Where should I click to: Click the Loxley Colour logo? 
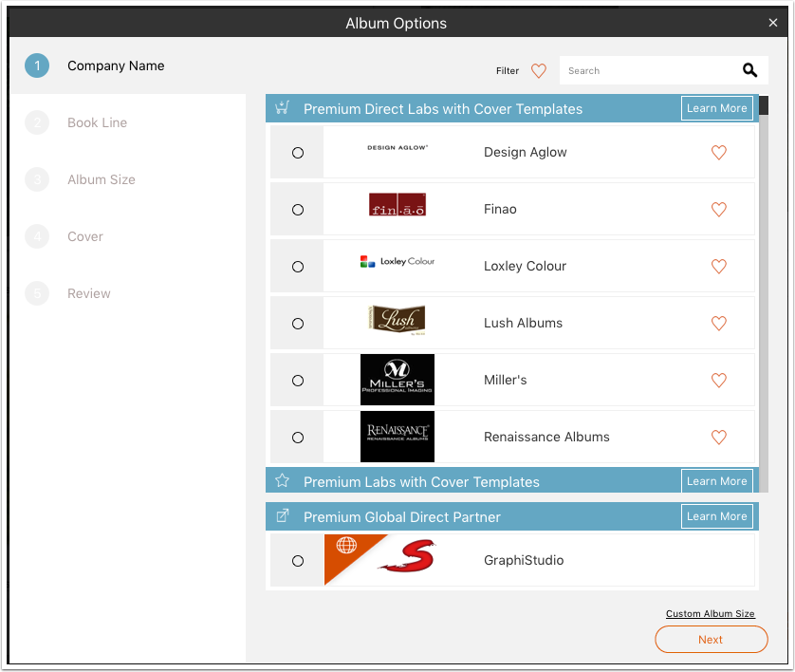397,262
